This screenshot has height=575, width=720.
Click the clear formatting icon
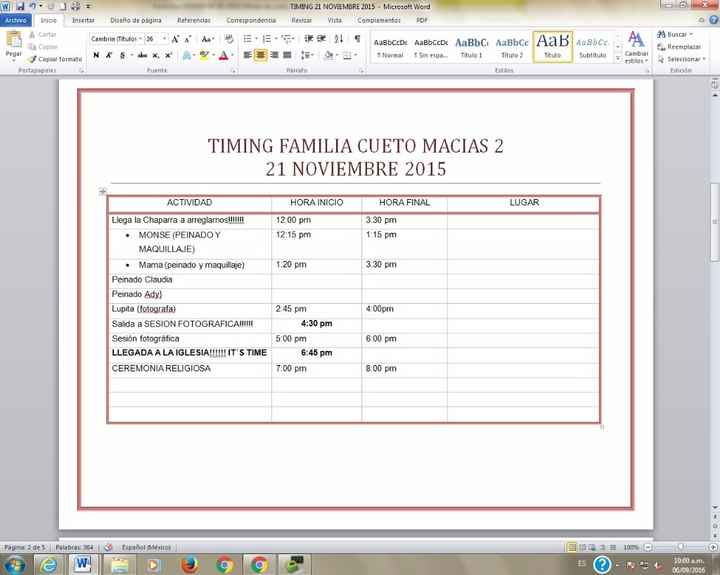(x=229, y=39)
